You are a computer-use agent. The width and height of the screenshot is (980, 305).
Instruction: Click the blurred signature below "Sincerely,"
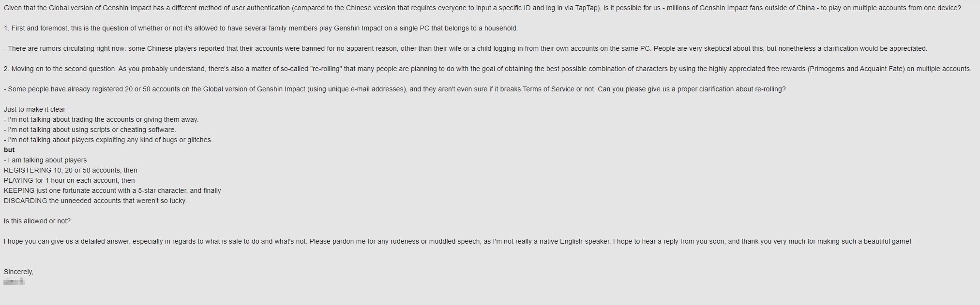pyautogui.click(x=14, y=282)
